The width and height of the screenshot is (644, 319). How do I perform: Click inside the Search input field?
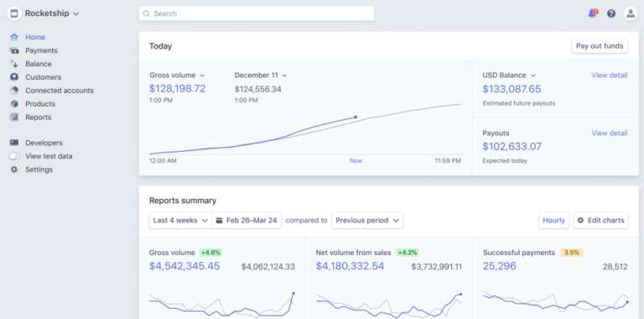click(257, 13)
